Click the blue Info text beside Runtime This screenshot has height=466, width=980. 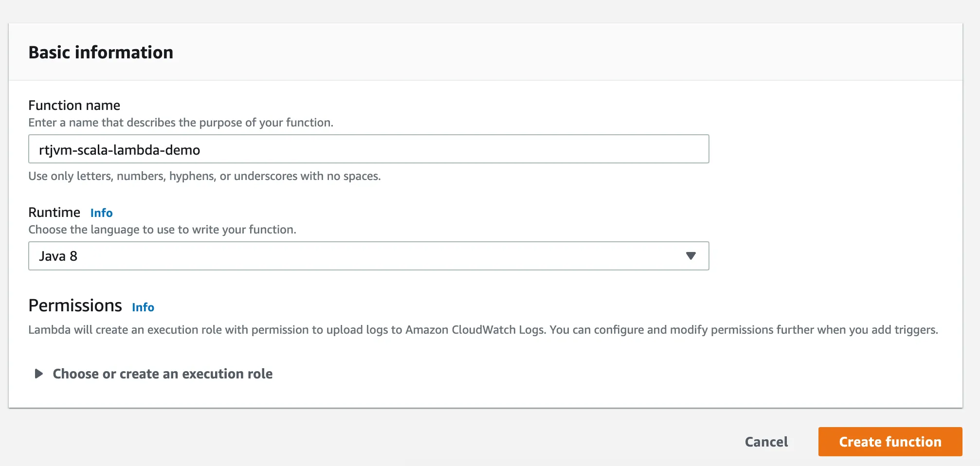coord(101,213)
